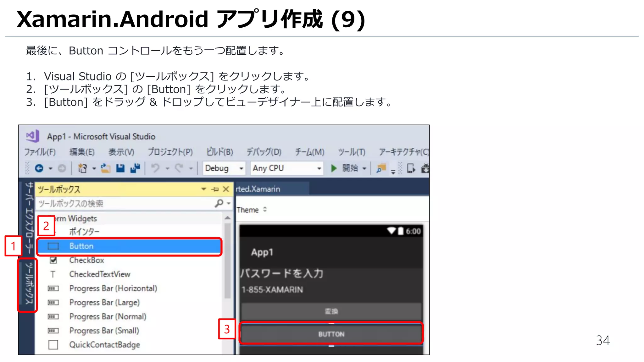
Task: Click the toolbox scrollbar up arrow
Action: coord(228,218)
